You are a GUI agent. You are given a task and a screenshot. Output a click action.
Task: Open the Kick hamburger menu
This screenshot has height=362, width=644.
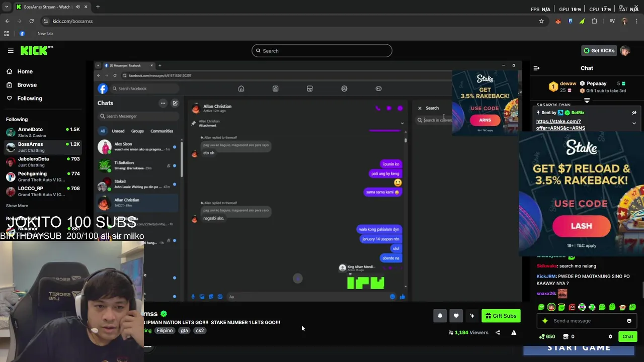click(11, 51)
